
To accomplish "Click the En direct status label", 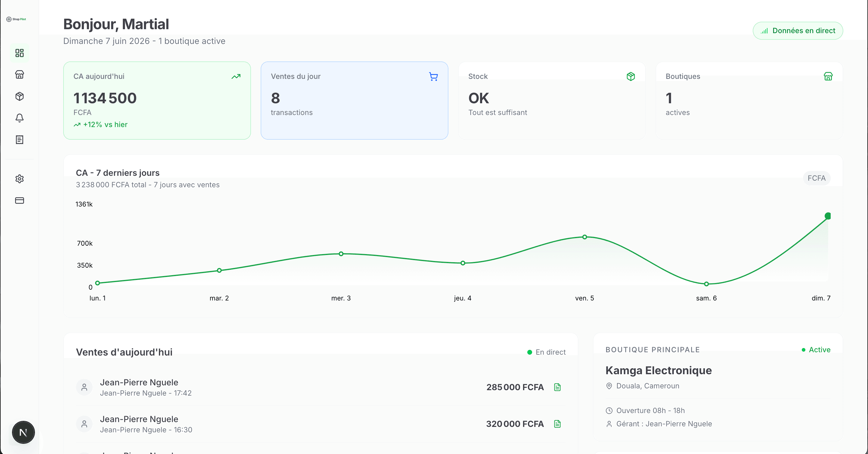I will click(547, 352).
